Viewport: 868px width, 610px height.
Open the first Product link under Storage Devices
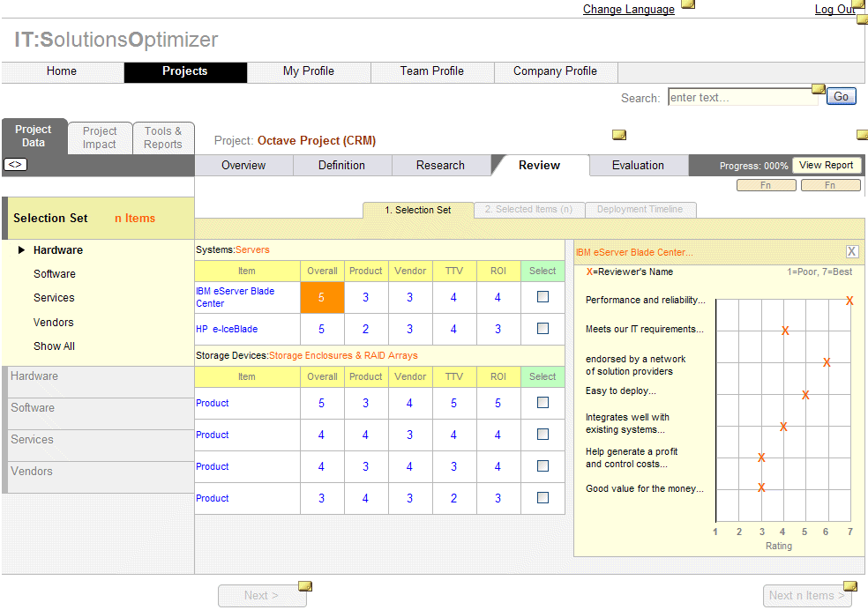point(212,403)
